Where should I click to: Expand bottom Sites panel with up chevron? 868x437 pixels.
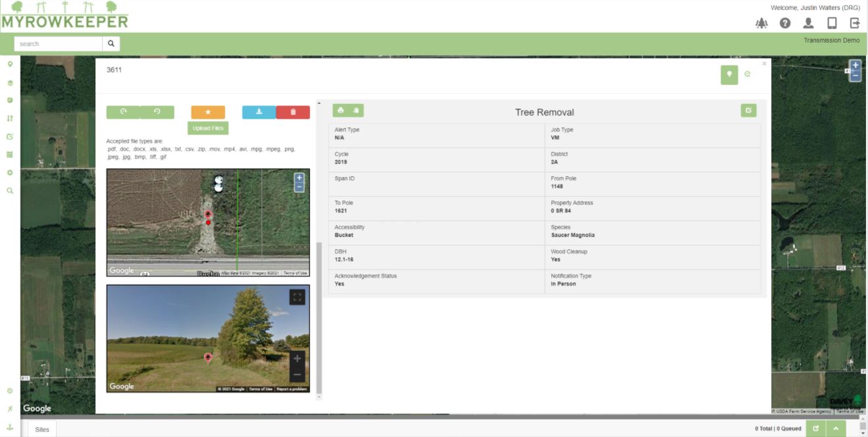tap(836, 428)
